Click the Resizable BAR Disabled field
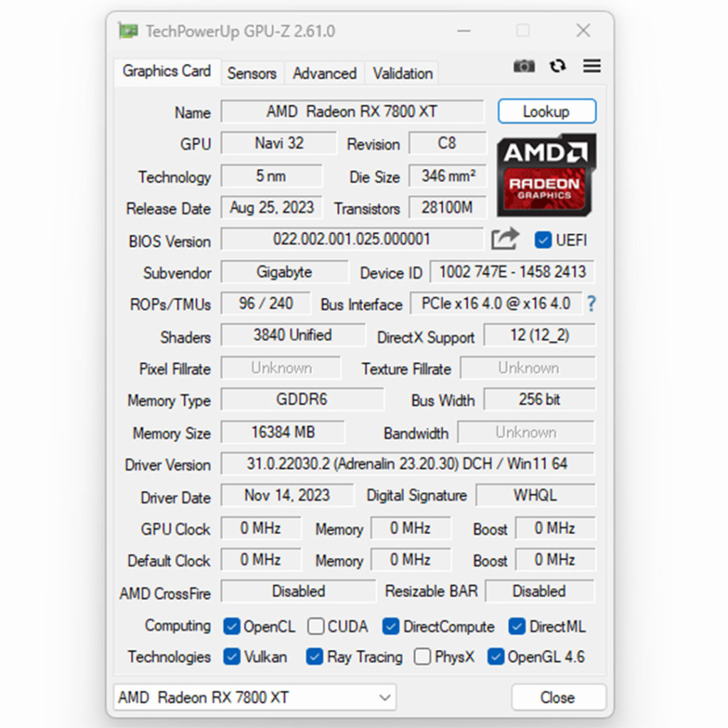 [540, 591]
